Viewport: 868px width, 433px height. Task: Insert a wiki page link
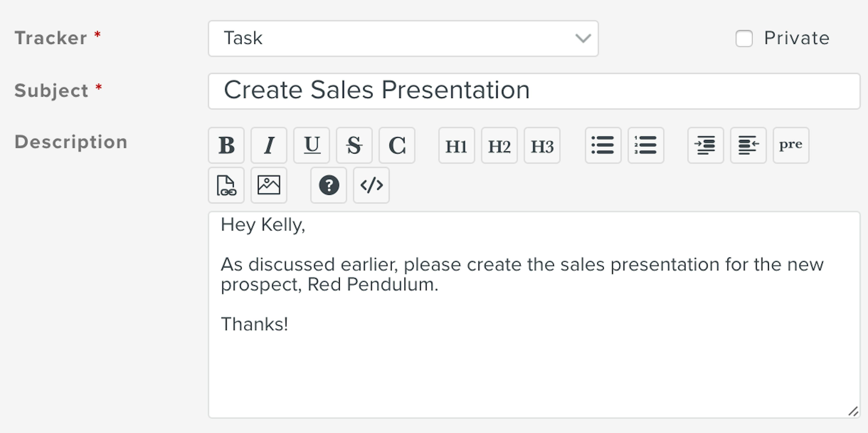coord(226,185)
